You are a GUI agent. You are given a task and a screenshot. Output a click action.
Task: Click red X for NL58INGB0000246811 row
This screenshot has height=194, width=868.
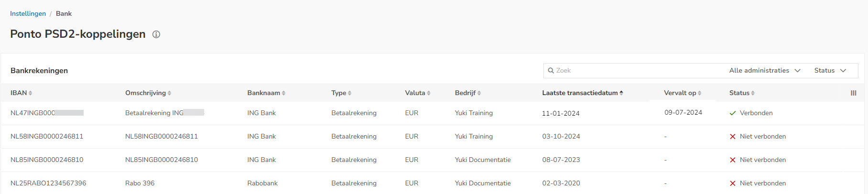tap(733, 137)
